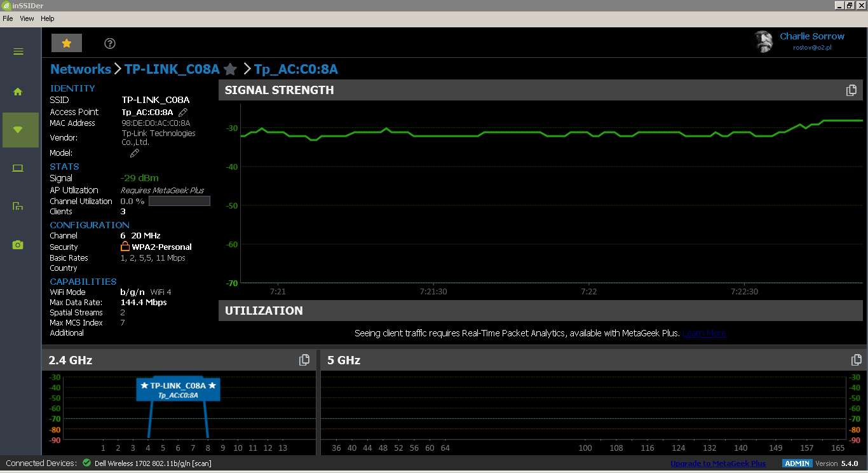The height and width of the screenshot is (473, 868).
Task: Open the View menu
Action: click(27, 18)
